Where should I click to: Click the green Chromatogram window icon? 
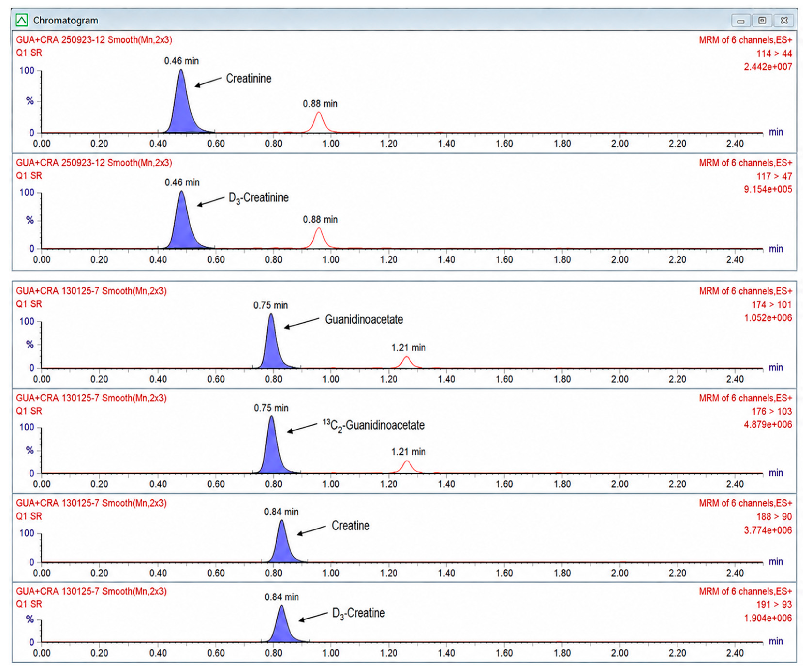[x=22, y=20]
